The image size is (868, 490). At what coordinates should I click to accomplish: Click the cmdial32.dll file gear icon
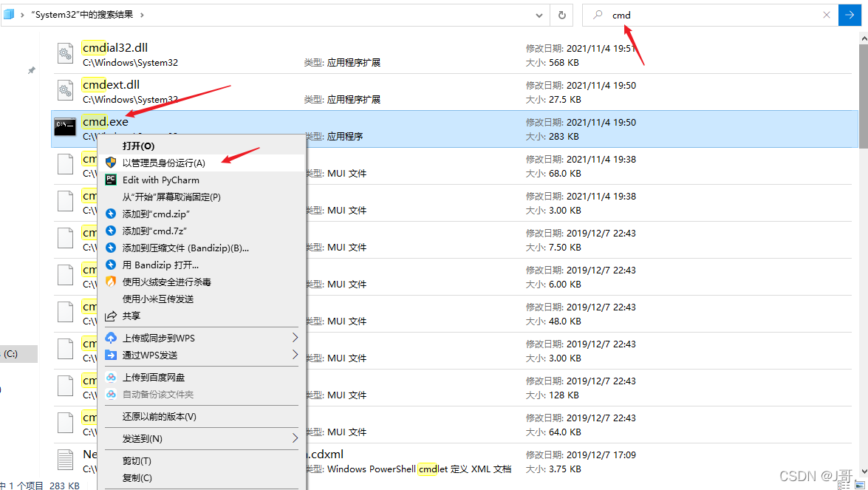[65, 54]
